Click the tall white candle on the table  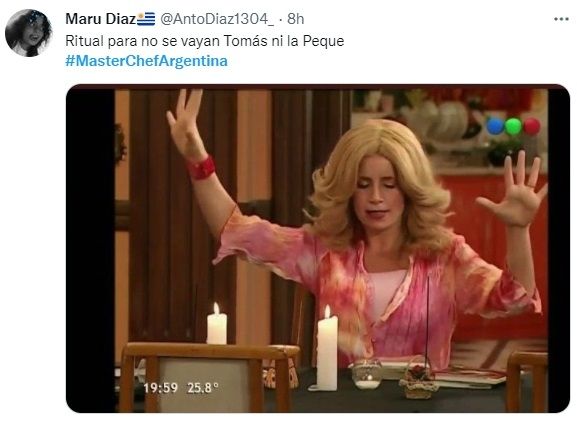pos(327,348)
